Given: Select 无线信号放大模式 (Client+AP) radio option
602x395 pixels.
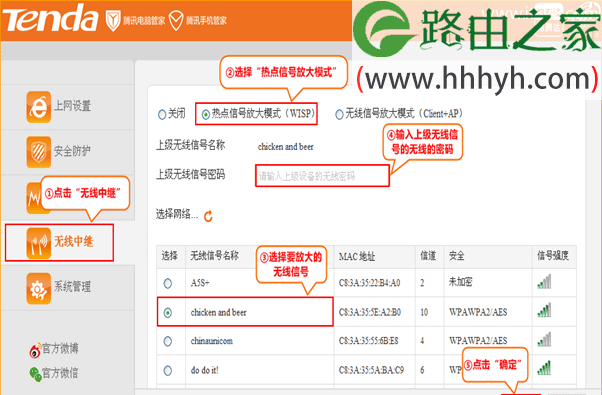Looking at the screenshot, I should 339,114.
